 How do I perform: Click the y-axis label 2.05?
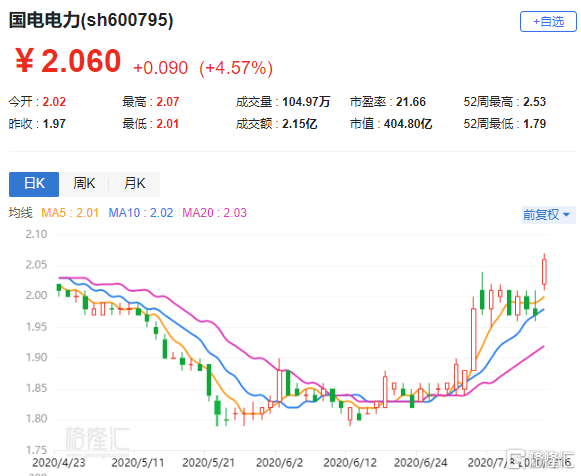[36, 265]
